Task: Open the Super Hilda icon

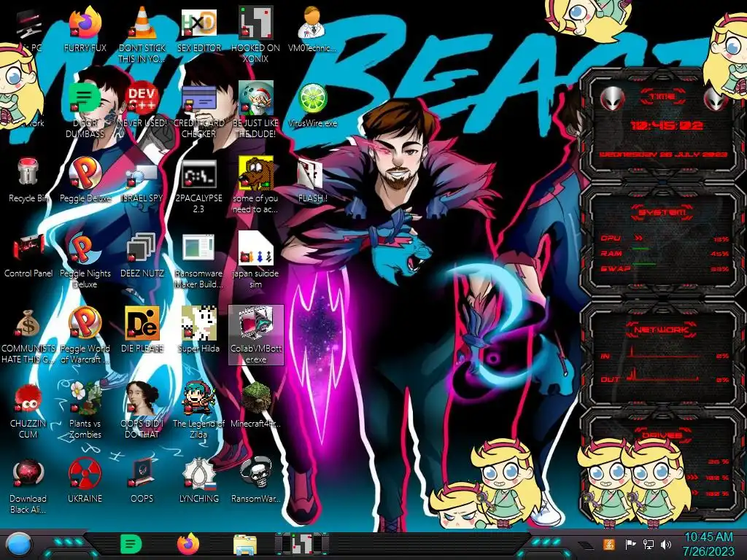Action: [x=198, y=330]
